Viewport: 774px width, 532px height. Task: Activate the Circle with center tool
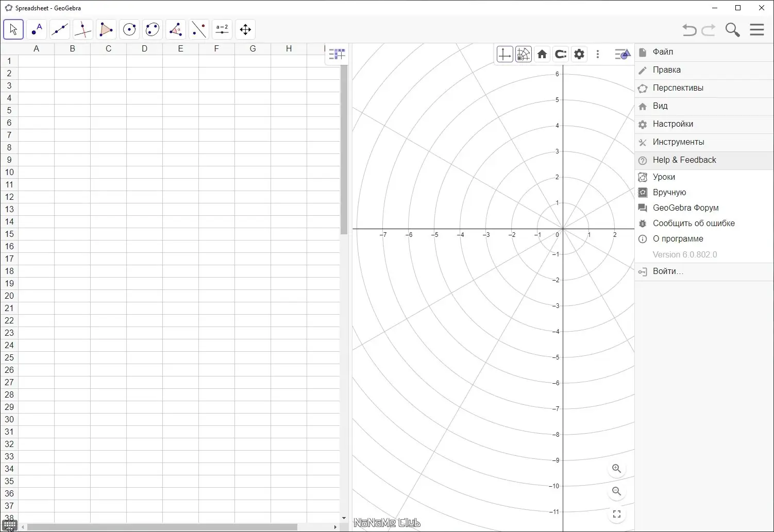pyautogui.click(x=129, y=29)
